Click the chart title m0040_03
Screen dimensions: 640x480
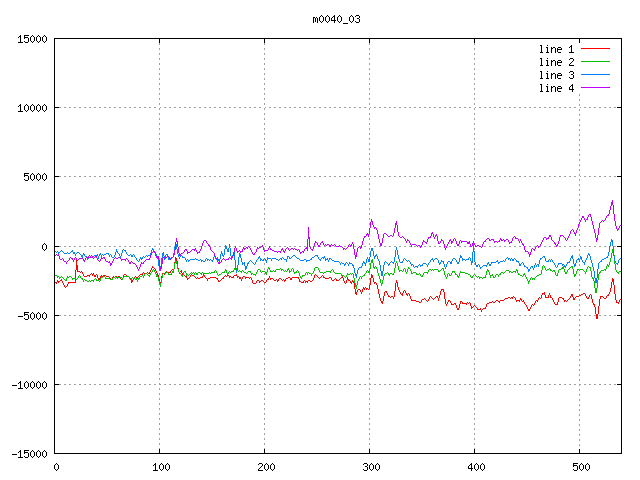pos(336,19)
